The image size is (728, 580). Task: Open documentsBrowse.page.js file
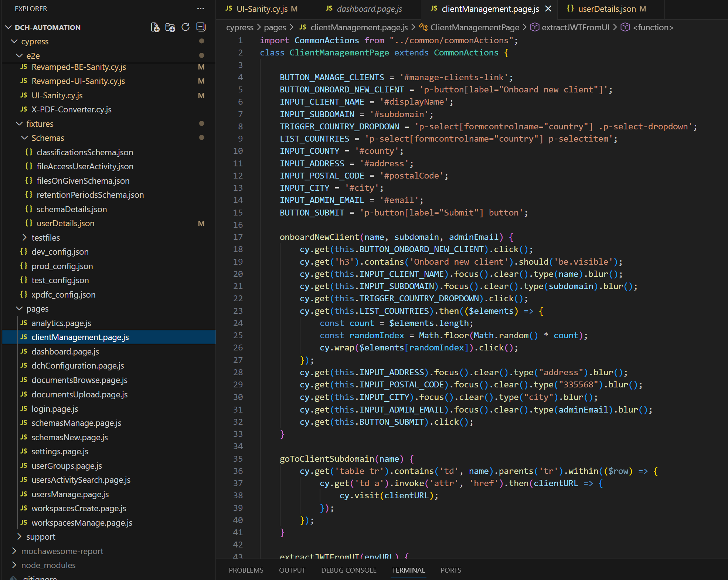(x=79, y=380)
